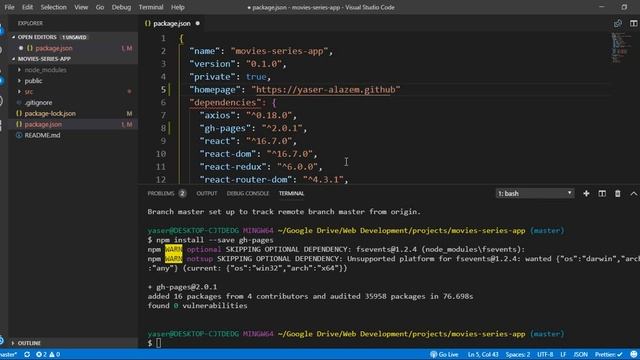Viewport: 640px width, 360px height.
Task: Open the Help menu
Action: click(178, 7)
